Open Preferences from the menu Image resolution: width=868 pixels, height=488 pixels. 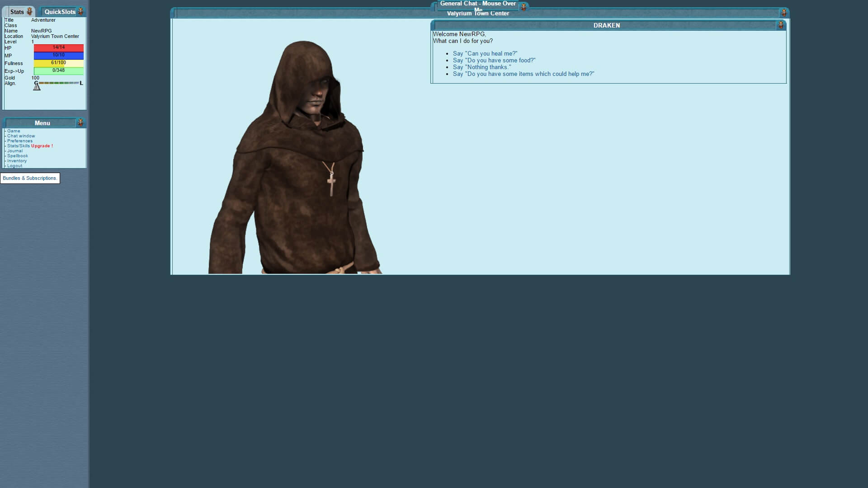tap(20, 141)
